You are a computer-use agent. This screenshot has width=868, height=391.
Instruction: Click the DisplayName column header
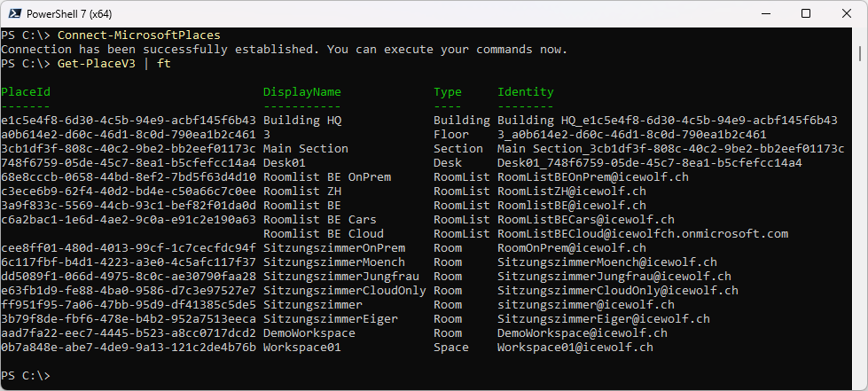pos(302,92)
